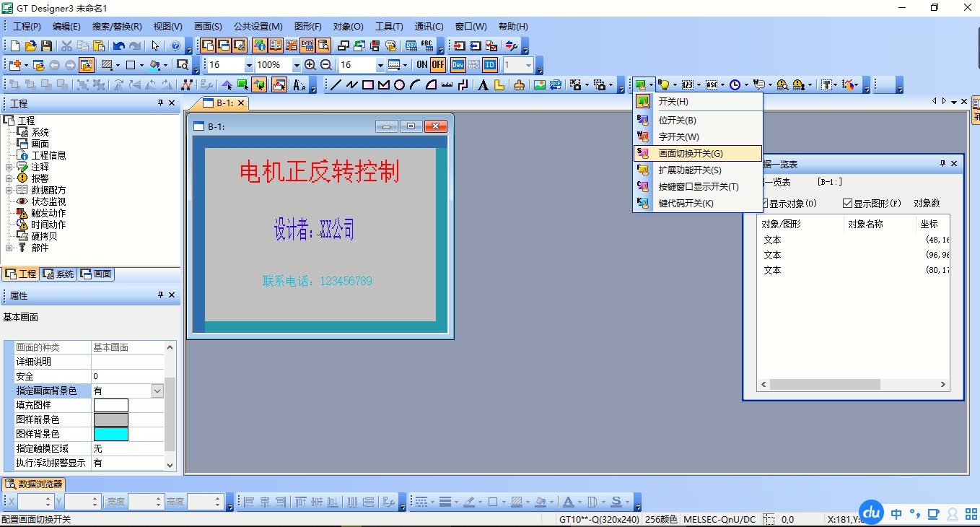Click the Import image icon
The height and width of the screenshot is (527, 980).
pos(539,85)
